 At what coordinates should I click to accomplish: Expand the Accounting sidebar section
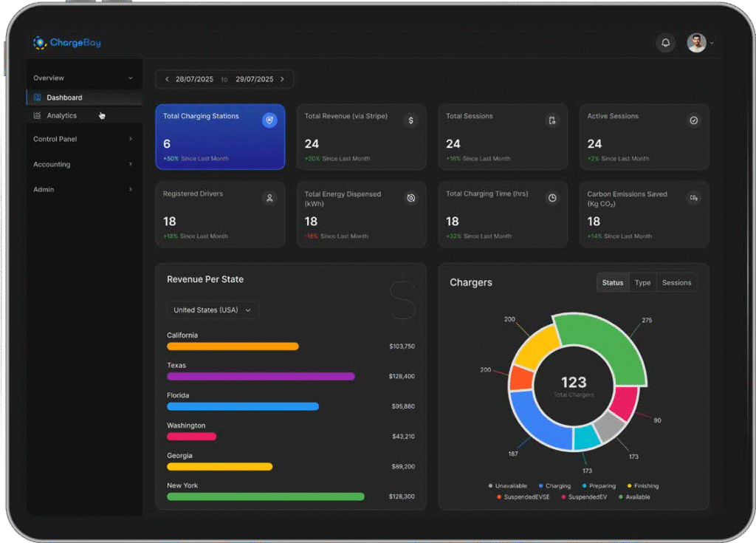tap(83, 165)
